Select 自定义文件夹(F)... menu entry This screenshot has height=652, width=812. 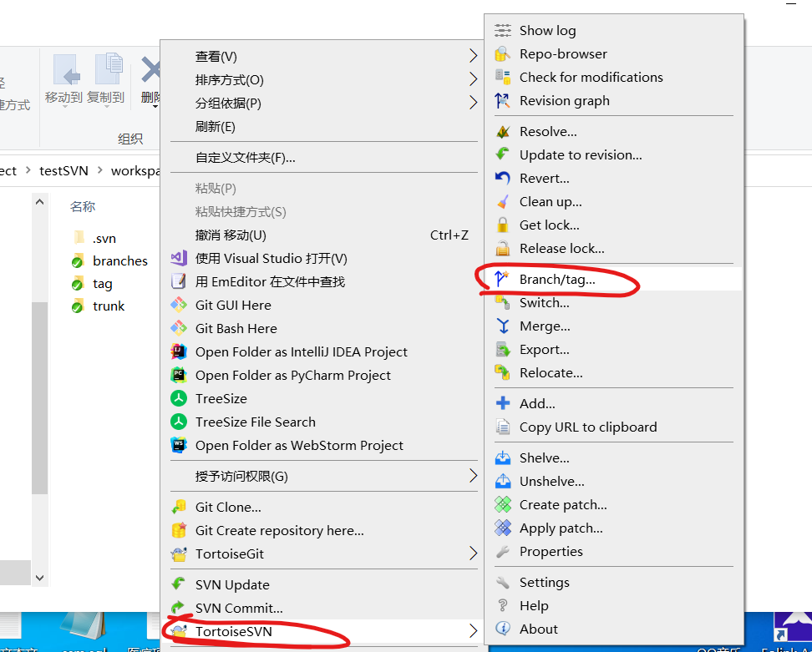[324, 157]
